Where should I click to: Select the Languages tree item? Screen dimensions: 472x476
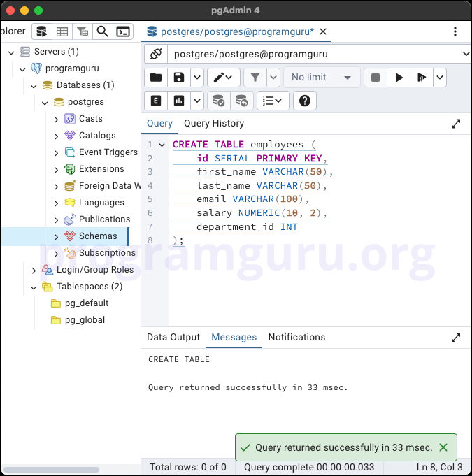[x=101, y=203]
